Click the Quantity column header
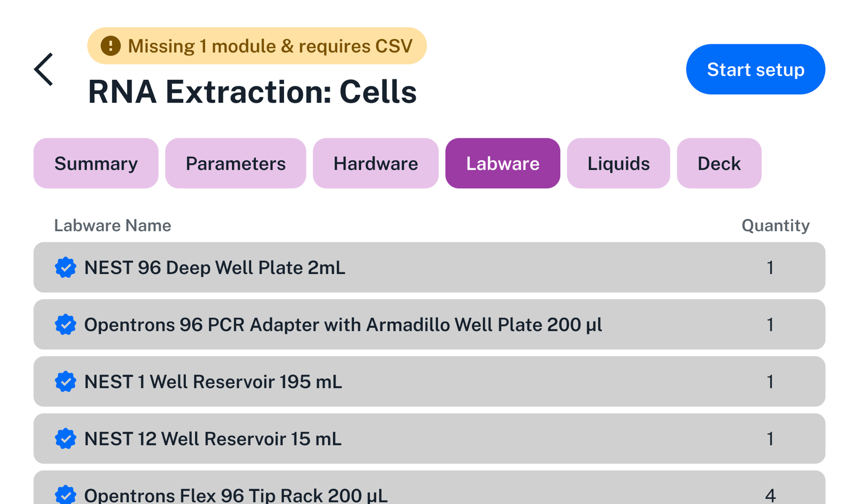This screenshot has width=859, height=504. click(x=775, y=225)
